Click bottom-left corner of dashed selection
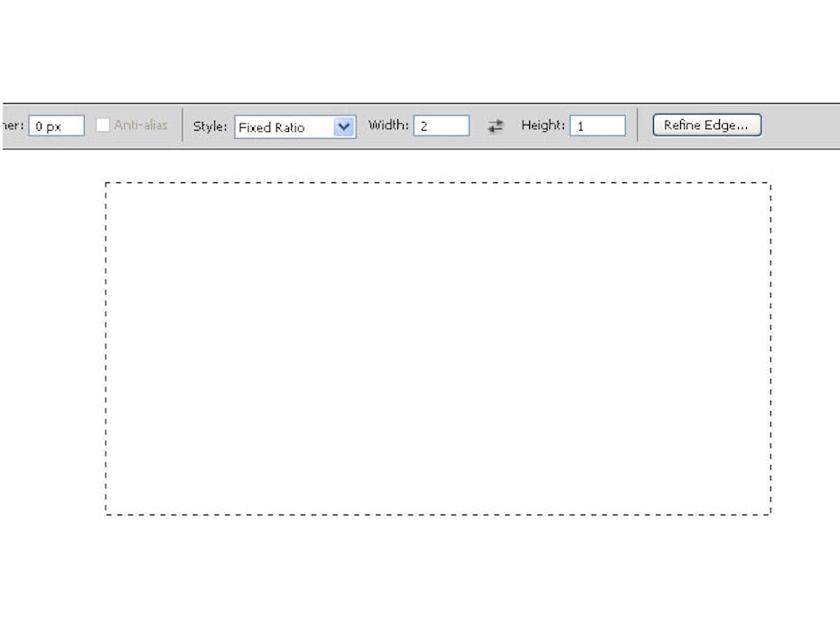The image size is (840, 630). coord(107,514)
